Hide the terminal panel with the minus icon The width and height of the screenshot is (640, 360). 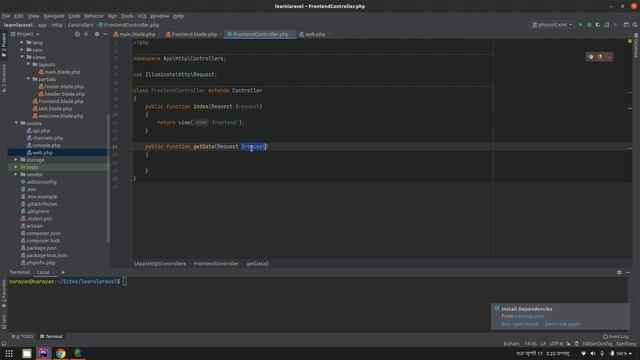(x=628, y=272)
